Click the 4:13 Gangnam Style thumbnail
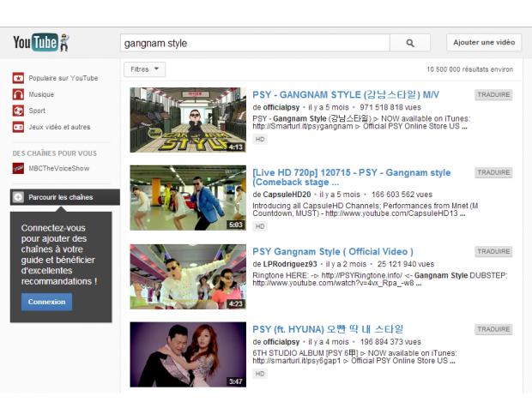Screen dimensions: 532x420 [188, 120]
